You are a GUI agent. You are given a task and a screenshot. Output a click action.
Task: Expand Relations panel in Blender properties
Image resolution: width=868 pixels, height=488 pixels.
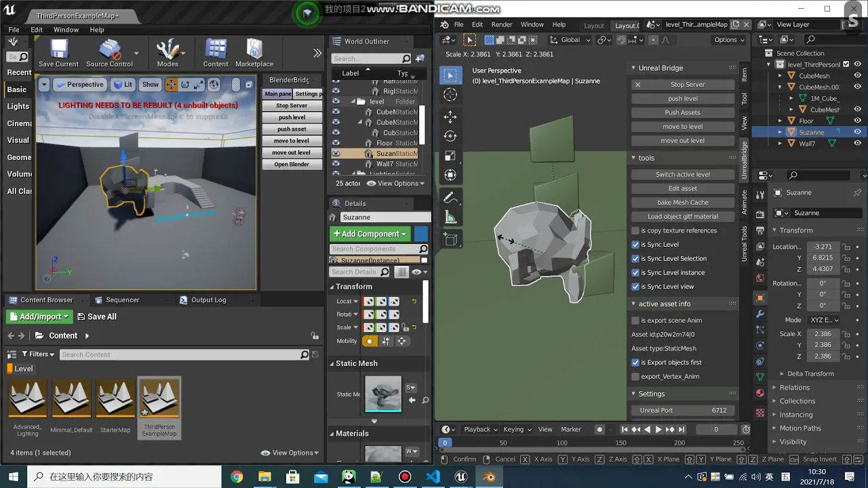pyautogui.click(x=794, y=388)
